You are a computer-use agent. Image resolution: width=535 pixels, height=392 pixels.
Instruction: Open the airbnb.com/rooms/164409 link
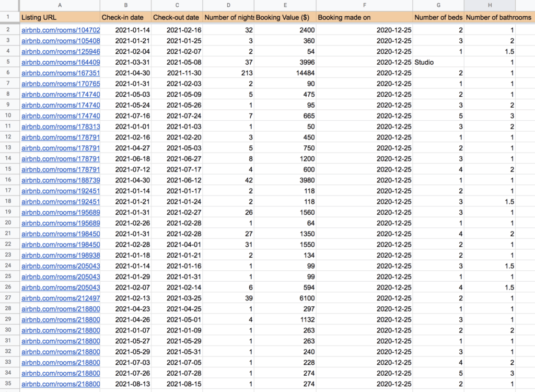coord(61,62)
